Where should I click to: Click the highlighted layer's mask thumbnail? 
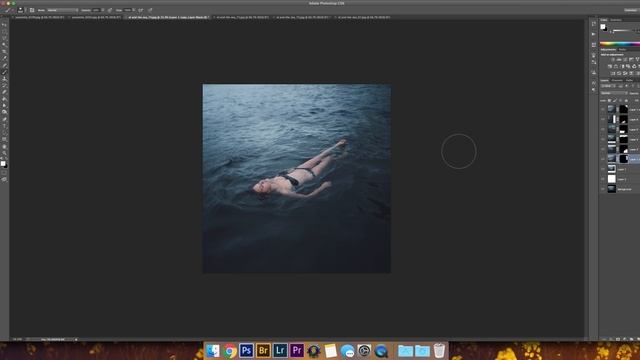coord(624,159)
